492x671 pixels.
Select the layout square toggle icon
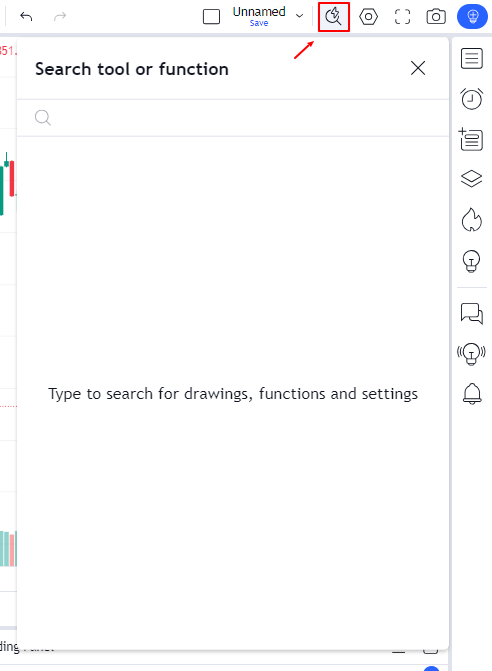(211, 17)
